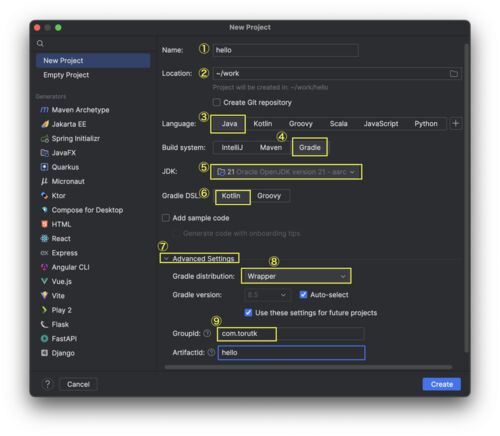Open the GroupId help tooltip icon
500x436 pixels.
click(207, 333)
